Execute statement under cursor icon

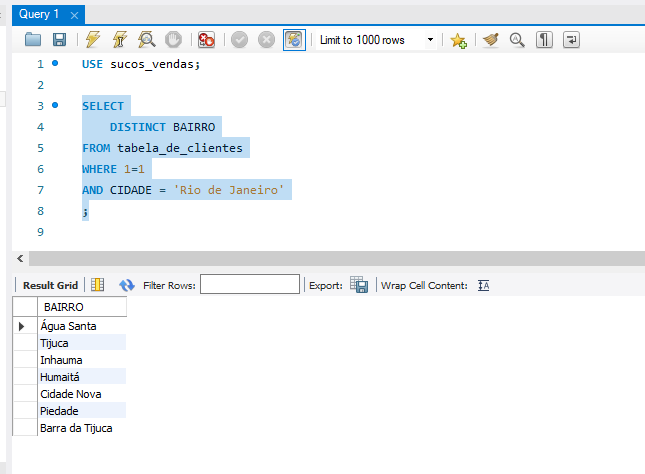pos(120,40)
